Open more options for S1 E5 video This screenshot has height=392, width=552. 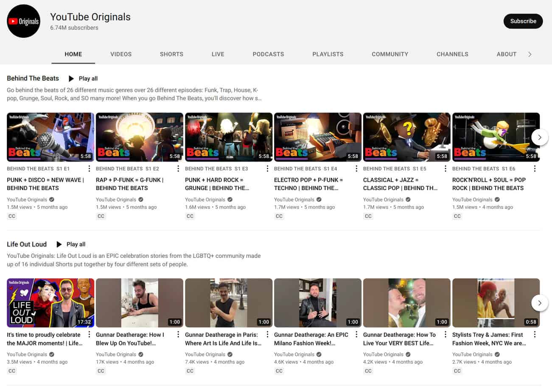(x=446, y=169)
